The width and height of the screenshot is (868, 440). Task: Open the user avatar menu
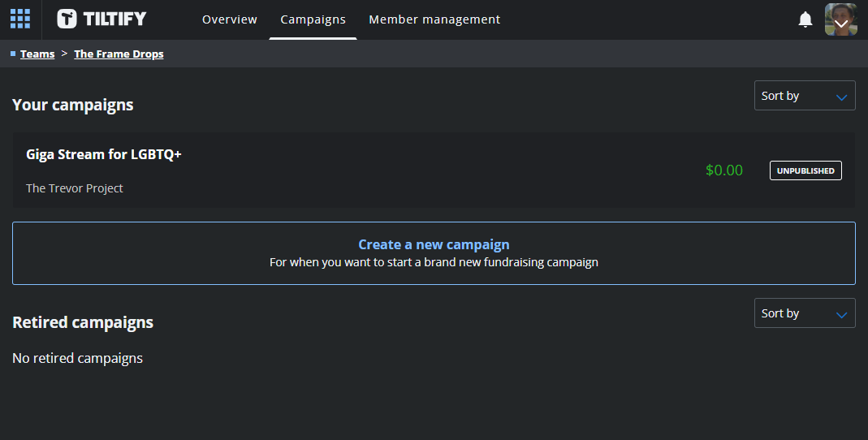(841, 19)
